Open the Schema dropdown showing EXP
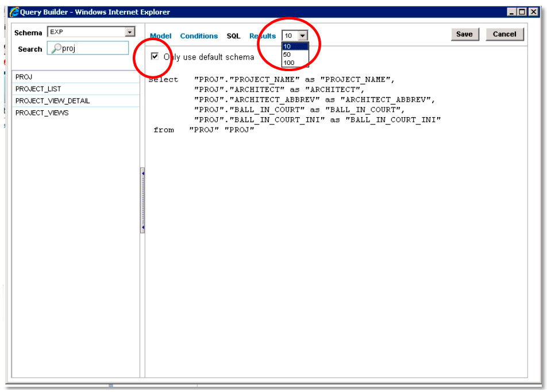This screenshot has width=547, height=392. [130, 33]
